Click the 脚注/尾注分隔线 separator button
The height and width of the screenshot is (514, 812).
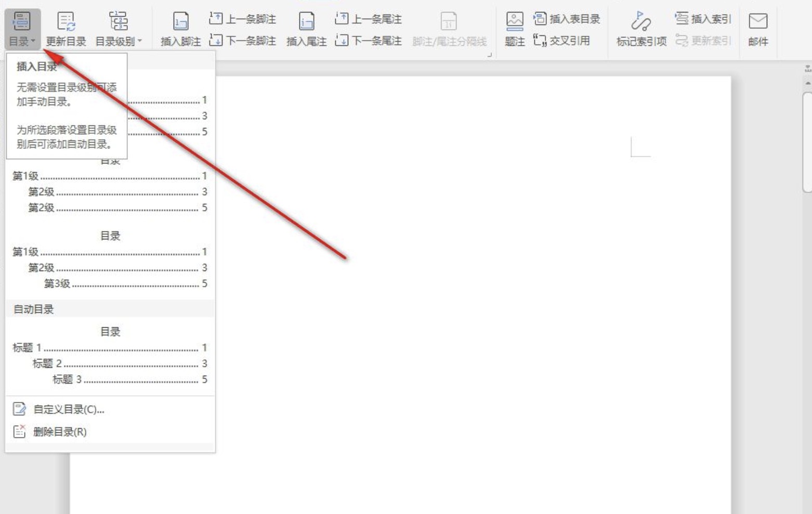tap(449, 29)
